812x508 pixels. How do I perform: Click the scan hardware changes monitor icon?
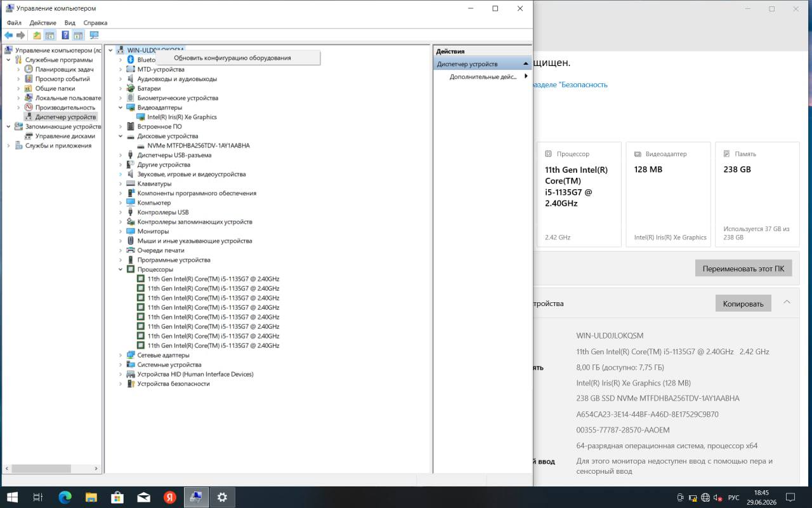click(x=94, y=36)
